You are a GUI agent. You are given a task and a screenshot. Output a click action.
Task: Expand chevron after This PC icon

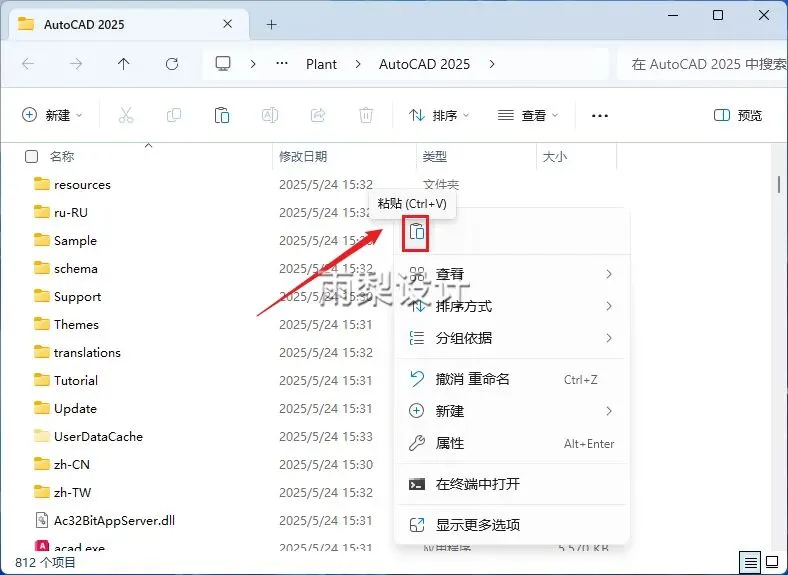point(253,64)
